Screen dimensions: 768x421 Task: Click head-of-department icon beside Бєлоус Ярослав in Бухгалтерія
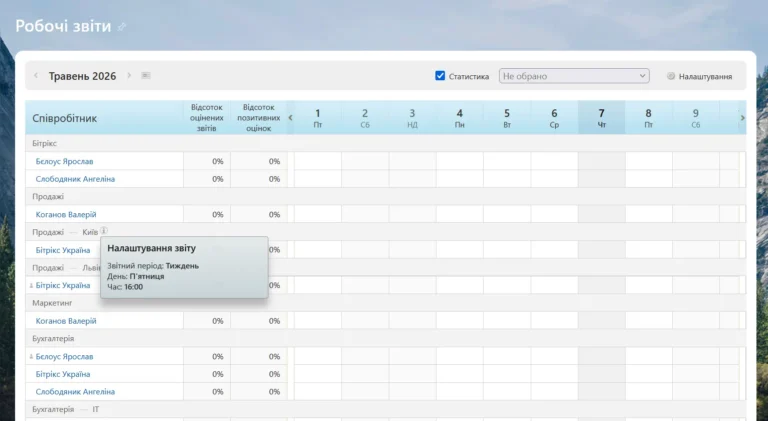31,356
